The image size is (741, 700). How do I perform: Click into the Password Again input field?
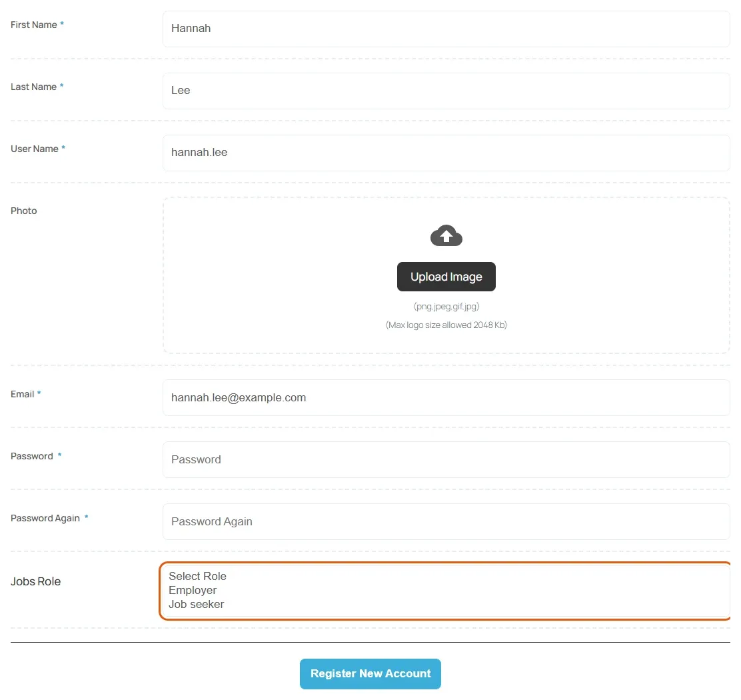click(x=446, y=521)
